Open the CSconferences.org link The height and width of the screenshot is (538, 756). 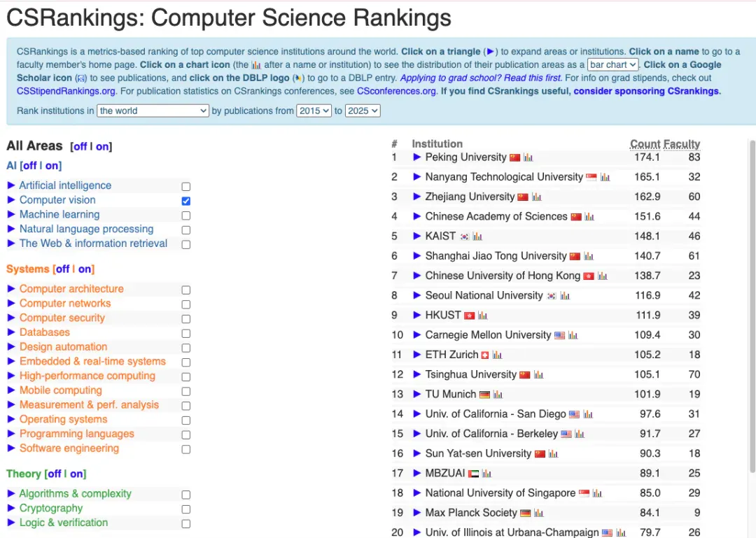click(x=396, y=91)
